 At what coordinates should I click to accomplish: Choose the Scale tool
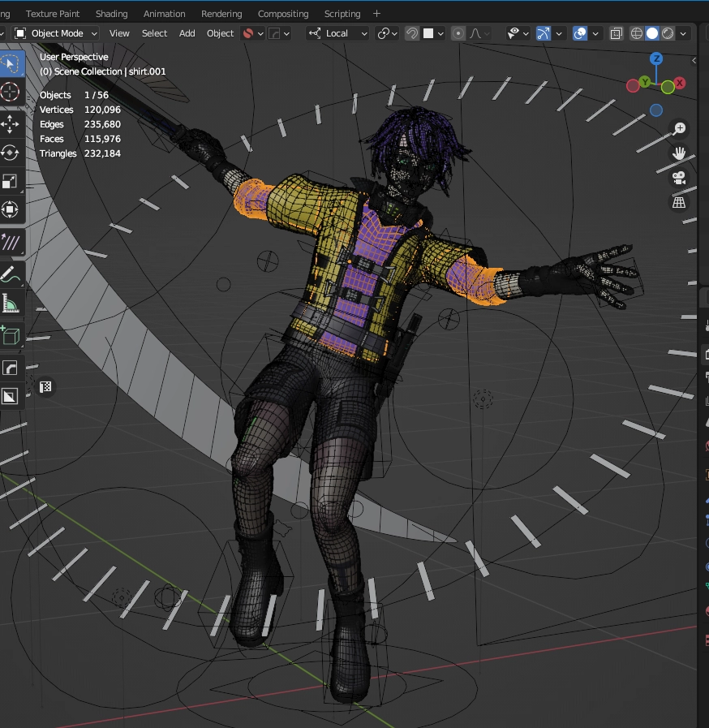click(11, 181)
